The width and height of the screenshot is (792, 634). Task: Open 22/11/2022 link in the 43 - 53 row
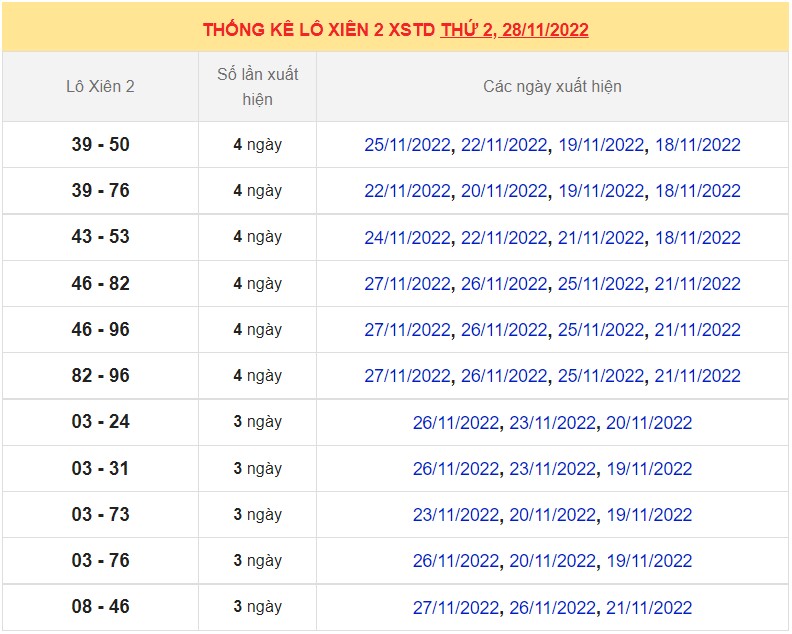(x=504, y=238)
